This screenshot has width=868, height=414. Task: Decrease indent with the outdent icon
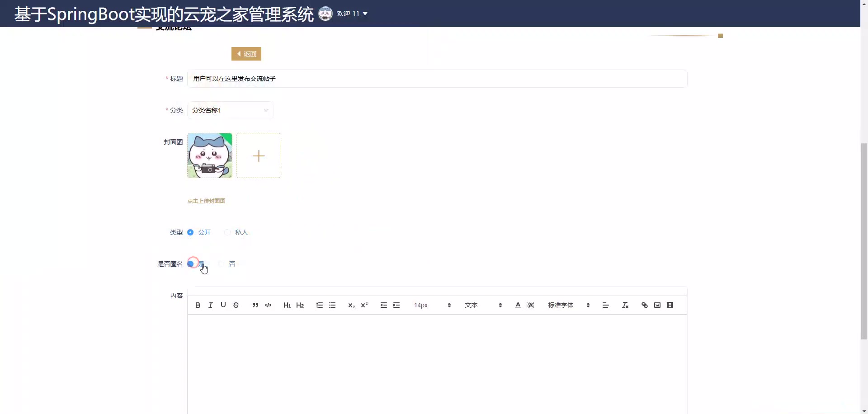click(x=384, y=305)
